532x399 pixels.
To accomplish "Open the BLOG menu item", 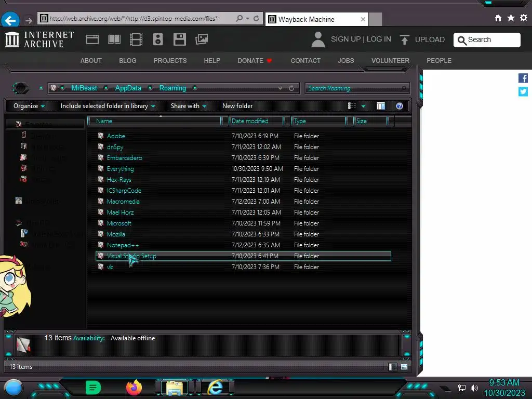I will [128, 61].
